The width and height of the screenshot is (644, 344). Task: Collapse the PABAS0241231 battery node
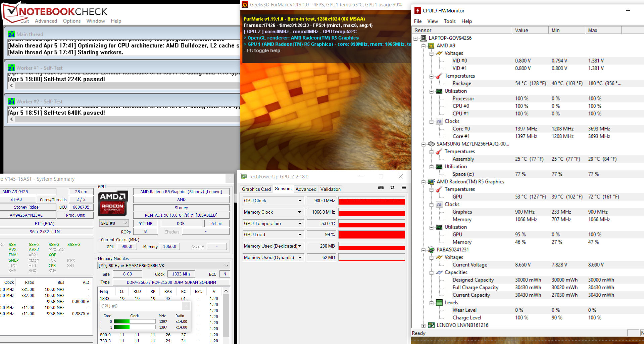[424, 250]
